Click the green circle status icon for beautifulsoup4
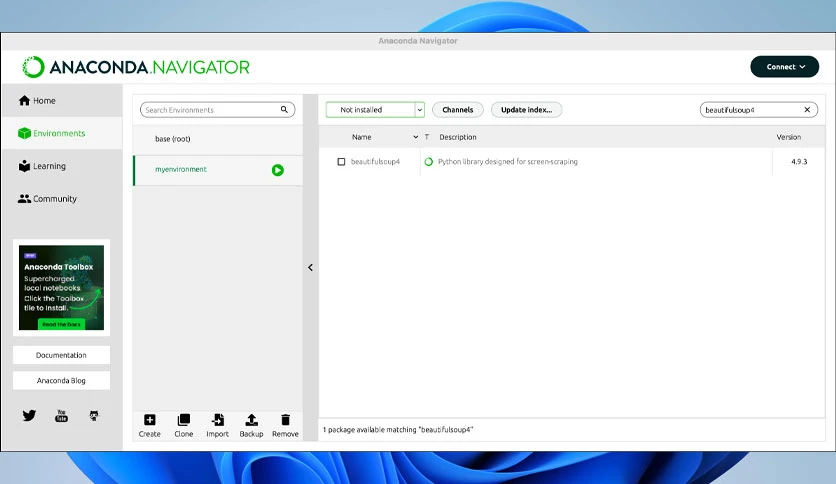Viewport: 836px width, 484px height. (429, 162)
